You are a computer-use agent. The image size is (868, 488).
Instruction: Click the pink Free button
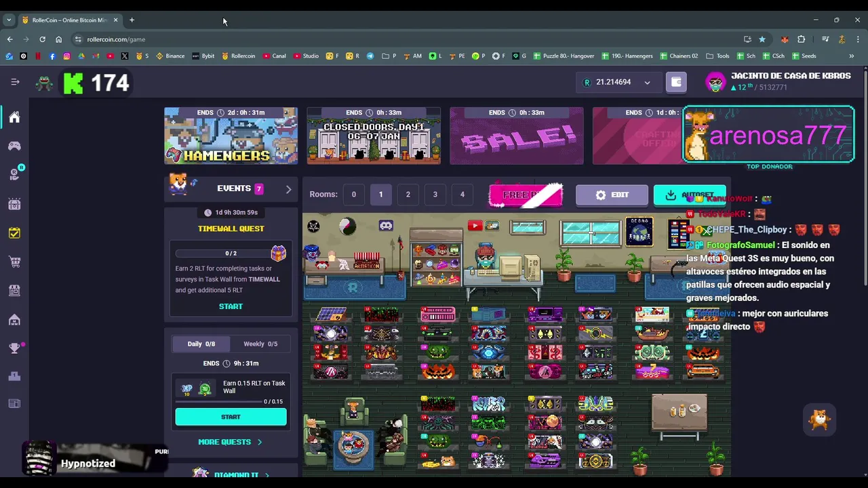pyautogui.click(x=526, y=195)
